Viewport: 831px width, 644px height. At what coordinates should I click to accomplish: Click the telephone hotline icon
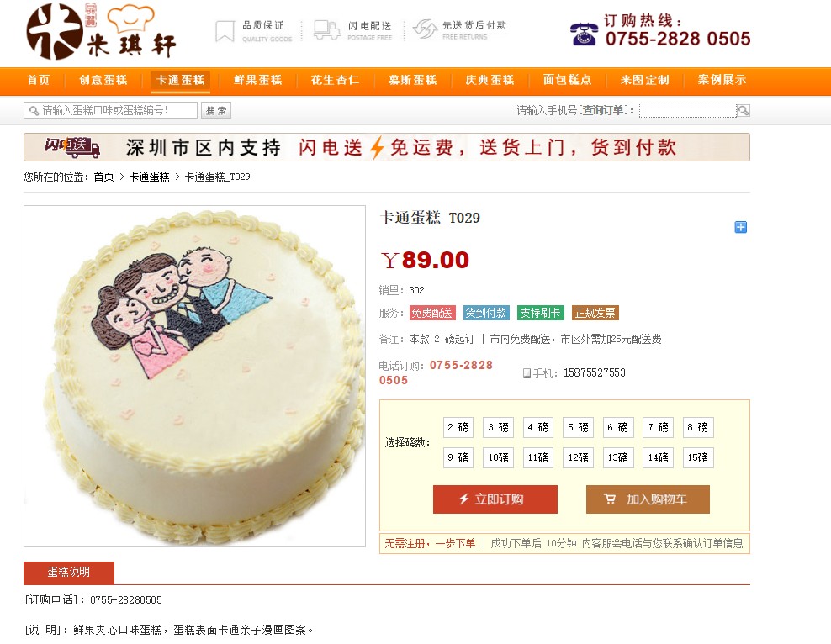point(584,34)
